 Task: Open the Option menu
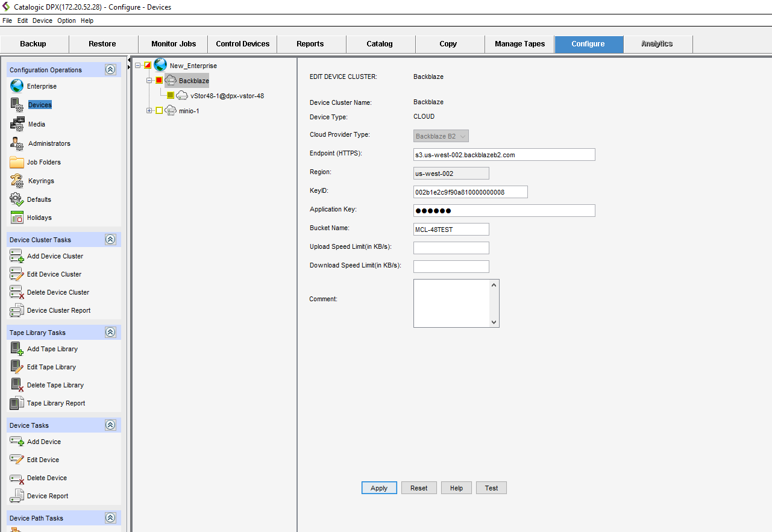[x=67, y=20]
